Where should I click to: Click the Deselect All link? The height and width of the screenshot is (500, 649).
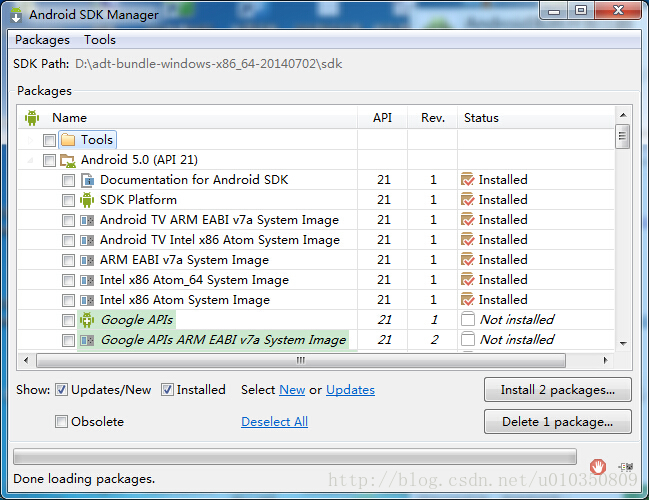274,421
